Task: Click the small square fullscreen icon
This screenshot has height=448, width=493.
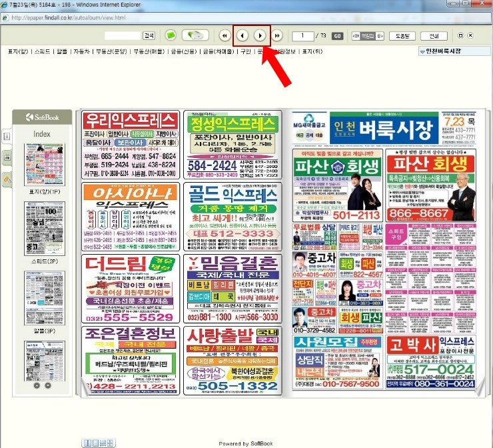Action: 460,35
